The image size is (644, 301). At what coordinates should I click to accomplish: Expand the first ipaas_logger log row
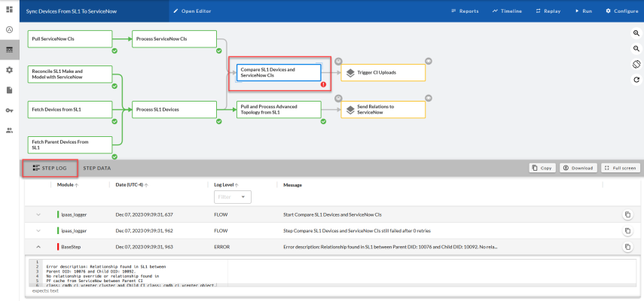pos(38,215)
